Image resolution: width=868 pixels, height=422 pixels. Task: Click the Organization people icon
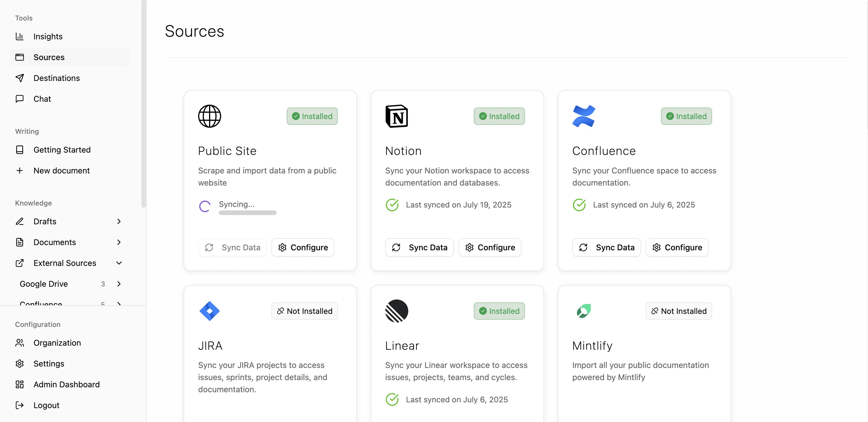click(x=20, y=343)
